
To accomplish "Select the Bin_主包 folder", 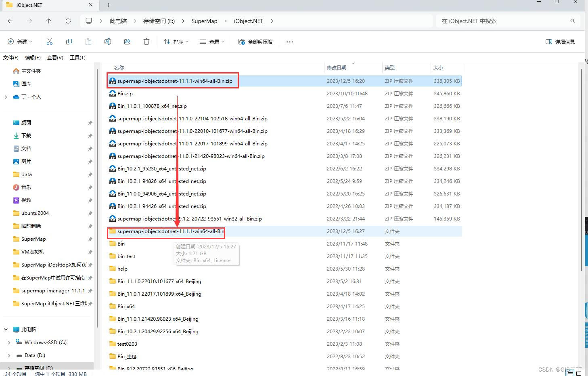I will tap(127, 356).
